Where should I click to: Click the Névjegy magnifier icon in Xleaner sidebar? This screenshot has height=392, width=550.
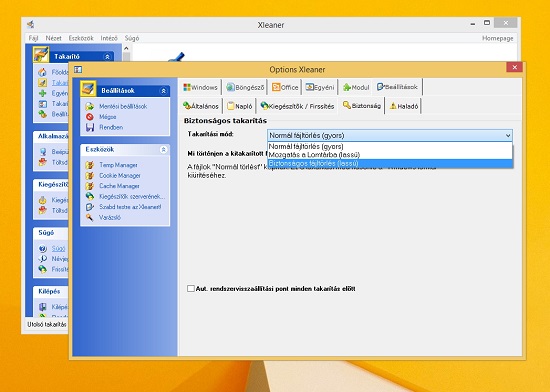point(42,259)
